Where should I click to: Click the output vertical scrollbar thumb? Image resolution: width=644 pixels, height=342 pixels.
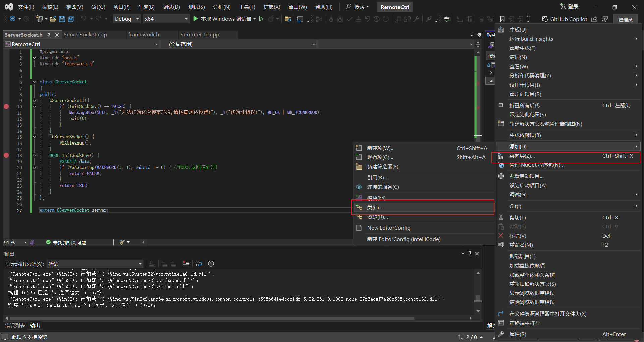pos(478,298)
